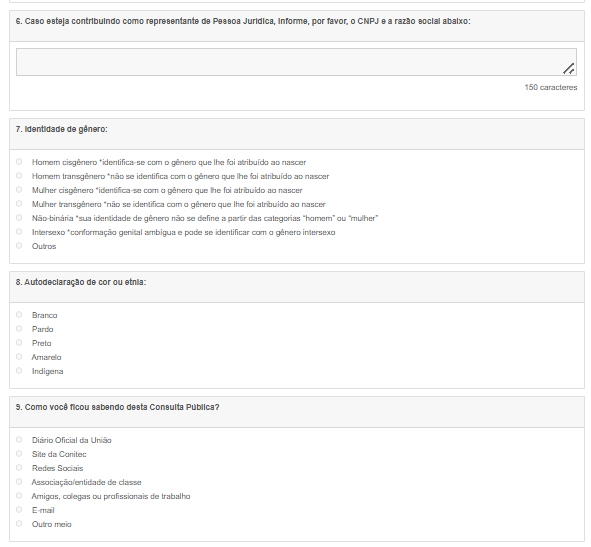Pick Outros under gender identity

coord(19,245)
